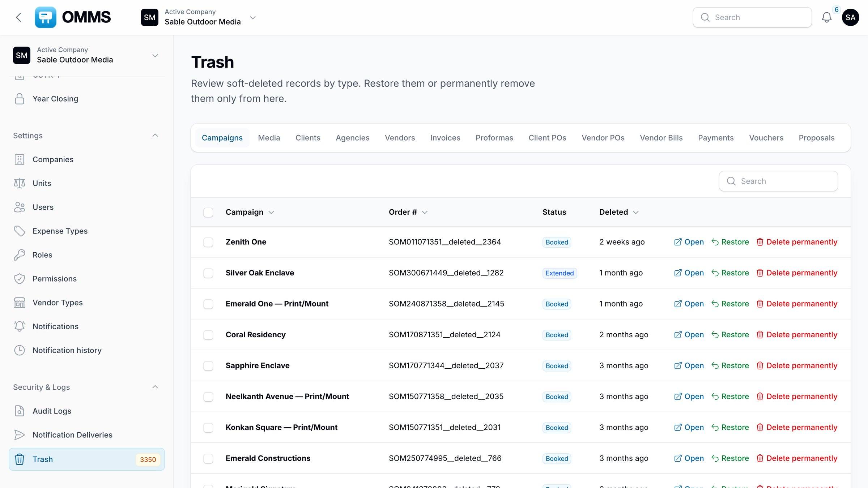Open Notification history clock icon
868x488 pixels.
click(x=20, y=350)
